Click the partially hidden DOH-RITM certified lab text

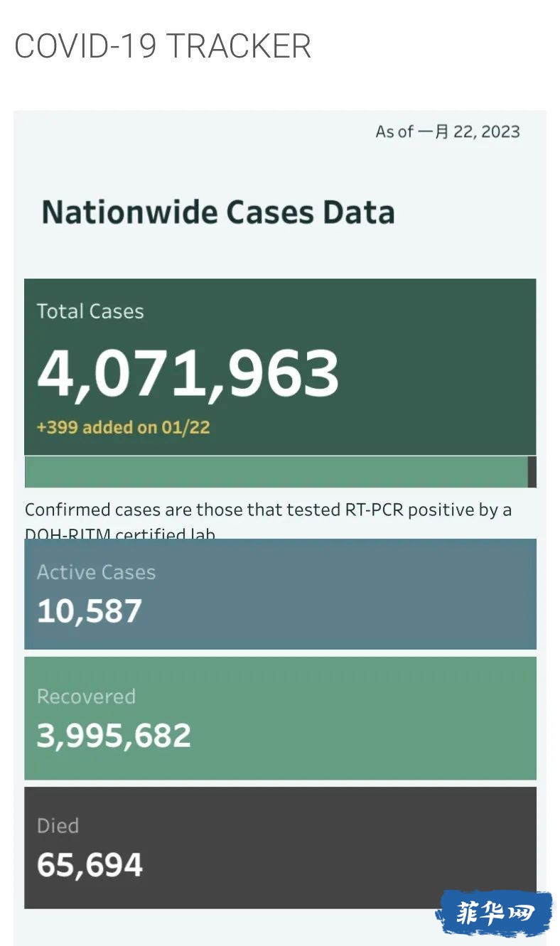[119, 533]
